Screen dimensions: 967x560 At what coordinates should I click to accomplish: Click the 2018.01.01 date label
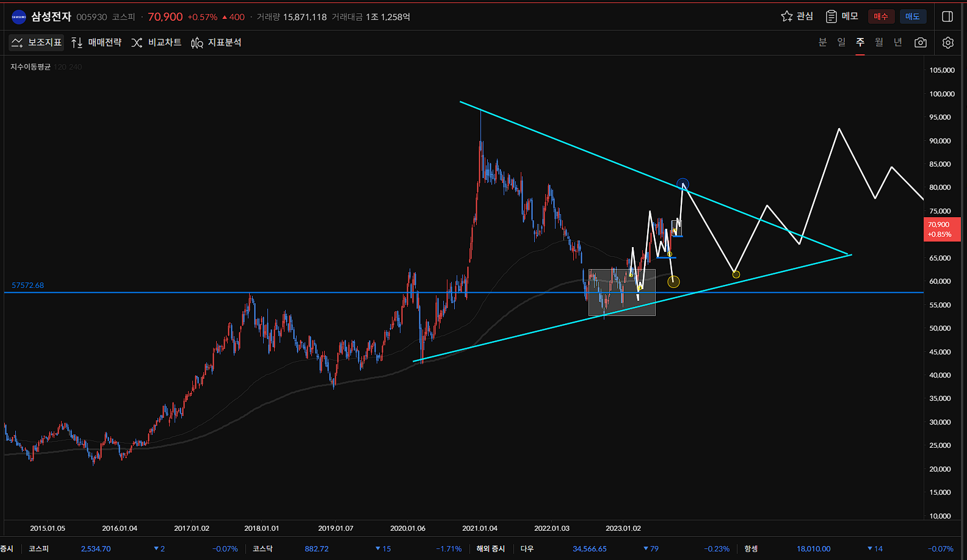point(262,528)
